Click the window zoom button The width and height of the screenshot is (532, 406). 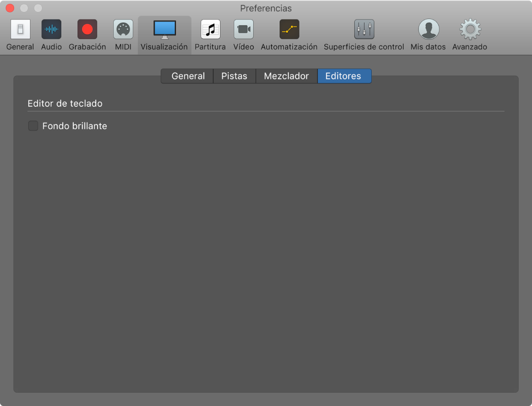pos(38,8)
